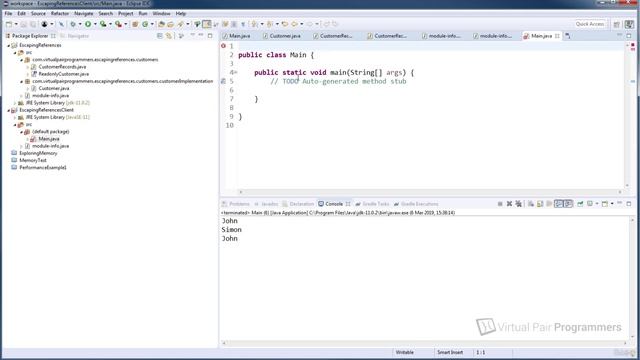The image size is (640, 360).
Task: Open the Navigate menu
Action: (x=84, y=13)
